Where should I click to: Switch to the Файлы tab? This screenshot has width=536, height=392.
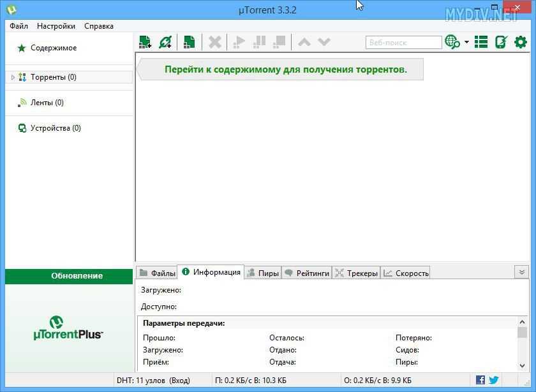[157, 273]
